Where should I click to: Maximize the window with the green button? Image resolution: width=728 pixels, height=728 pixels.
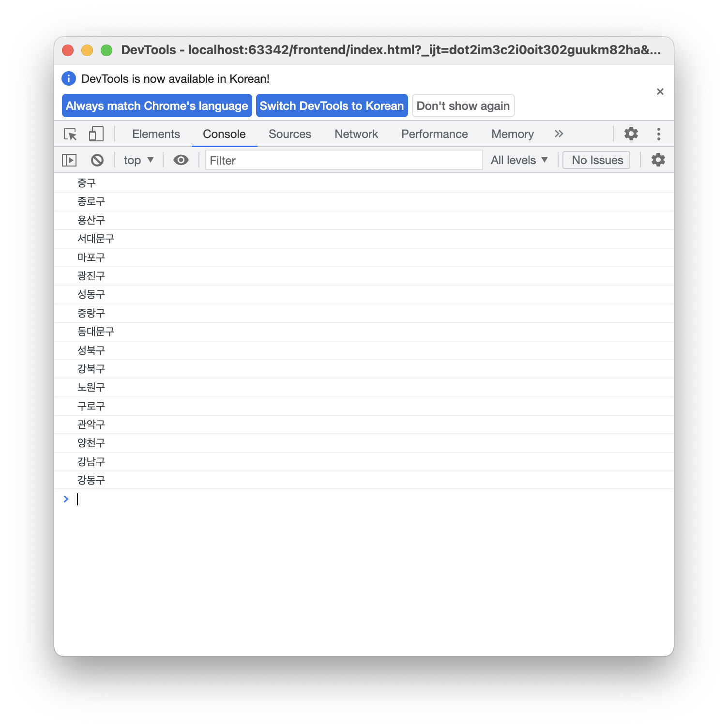click(106, 50)
